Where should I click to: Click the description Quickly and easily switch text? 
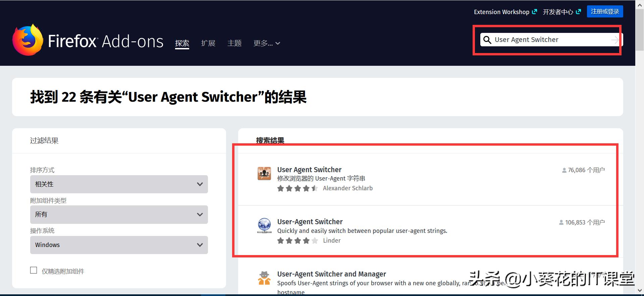[x=362, y=231]
